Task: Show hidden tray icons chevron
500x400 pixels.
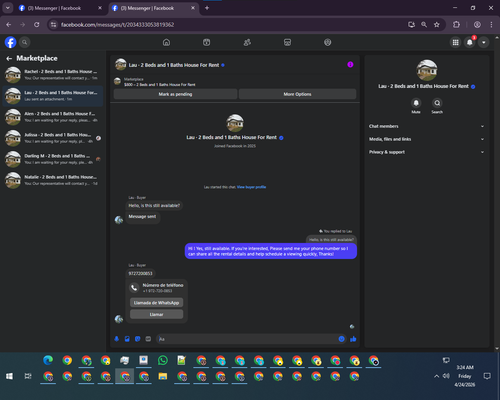Action: pyautogui.click(x=436, y=376)
